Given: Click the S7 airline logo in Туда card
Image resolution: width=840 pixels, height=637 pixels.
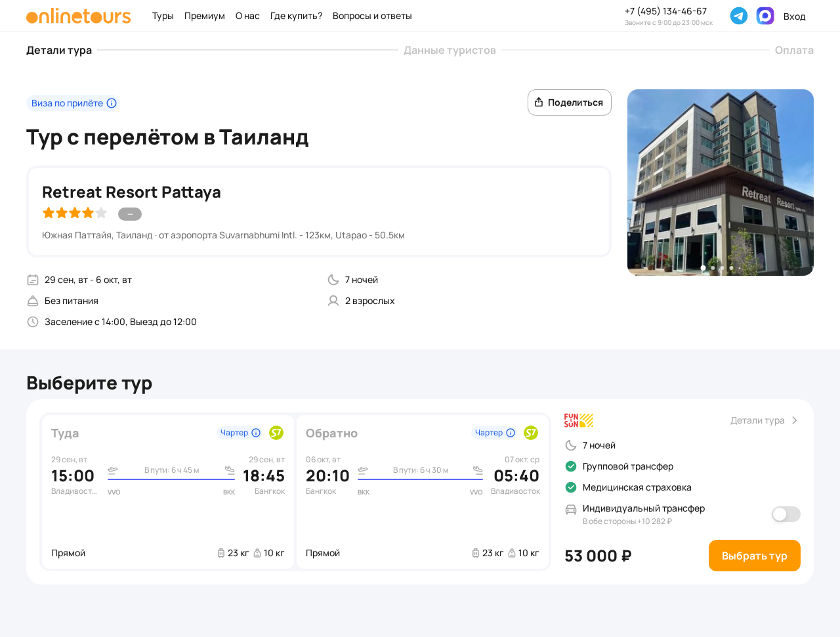Looking at the screenshot, I should (276, 433).
